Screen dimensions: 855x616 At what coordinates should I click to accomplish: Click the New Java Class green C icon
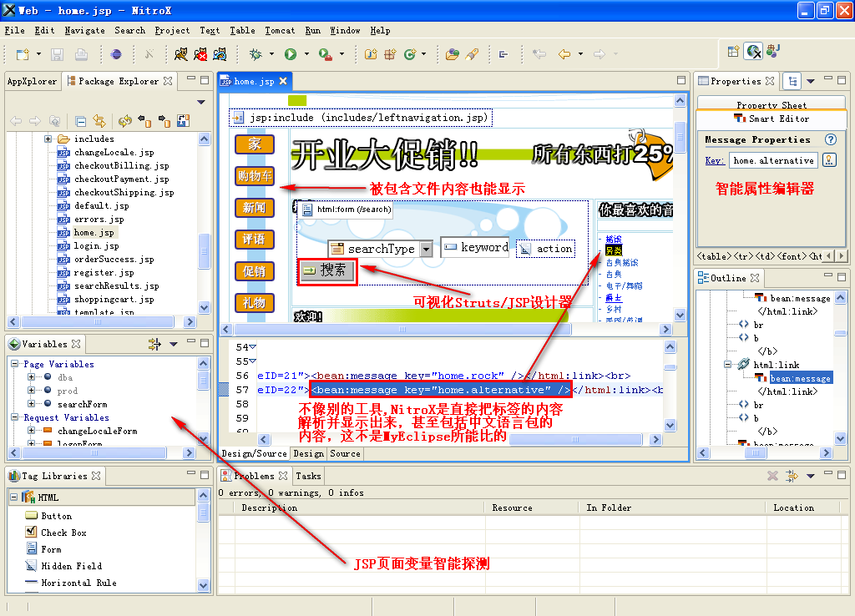pyautogui.click(x=410, y=54)
